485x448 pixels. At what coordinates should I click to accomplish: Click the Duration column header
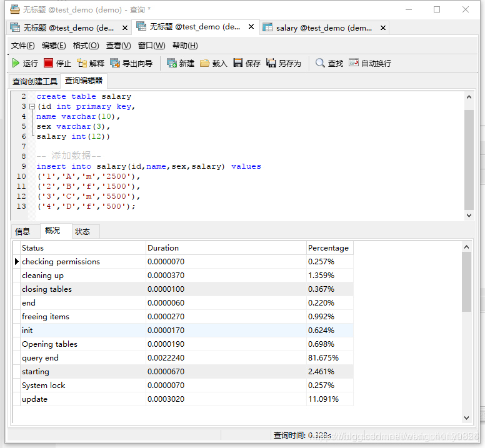point(226,248)
